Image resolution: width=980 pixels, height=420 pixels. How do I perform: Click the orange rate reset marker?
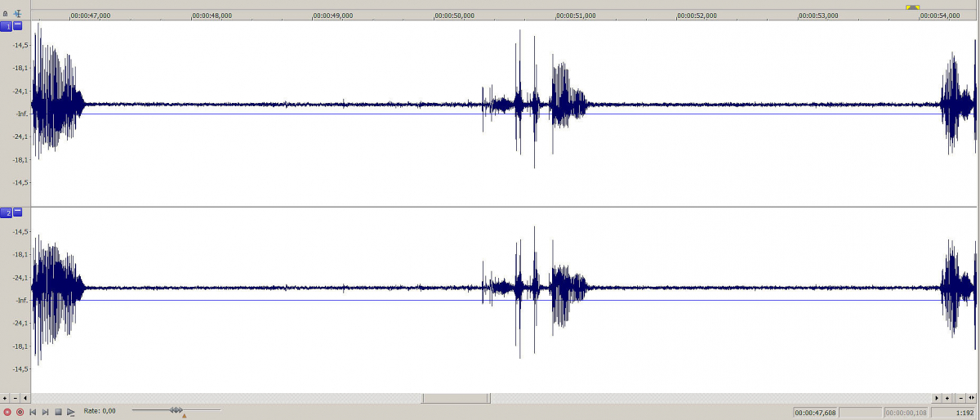point(185,416)
